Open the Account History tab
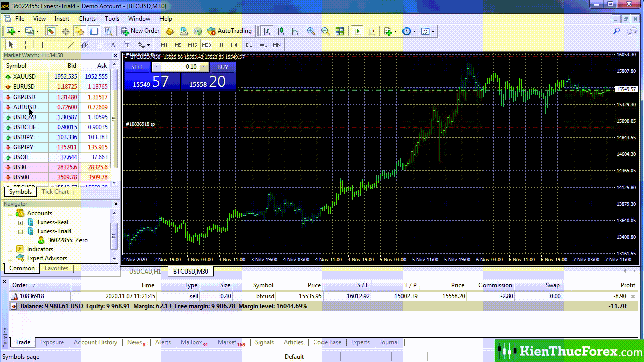Image resolution: width=644 pixels, height=362 pixels. [96, 342]
